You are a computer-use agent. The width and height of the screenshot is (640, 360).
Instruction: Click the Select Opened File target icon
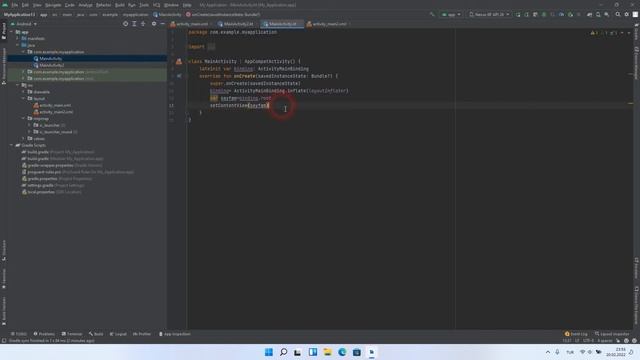point(125,24)
